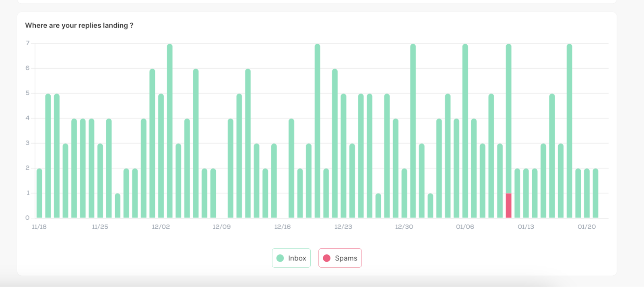
Task: Select the first bar at 11/18
Action: click(39, 193)
